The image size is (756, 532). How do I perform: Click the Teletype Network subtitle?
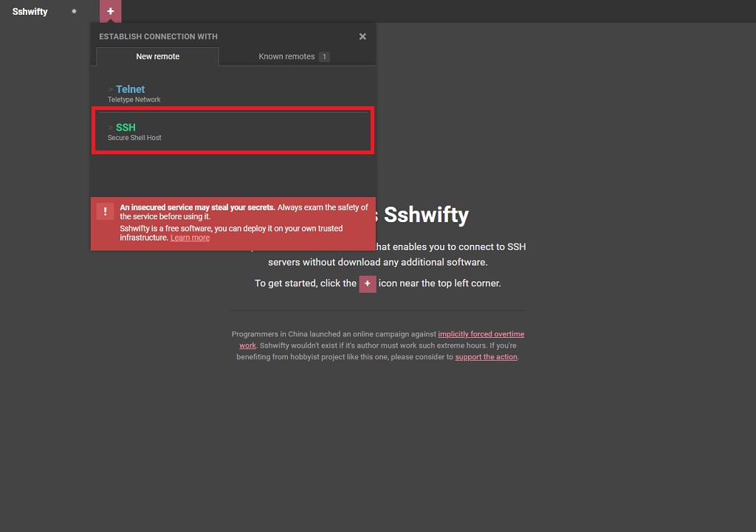(x=134, y=100)
